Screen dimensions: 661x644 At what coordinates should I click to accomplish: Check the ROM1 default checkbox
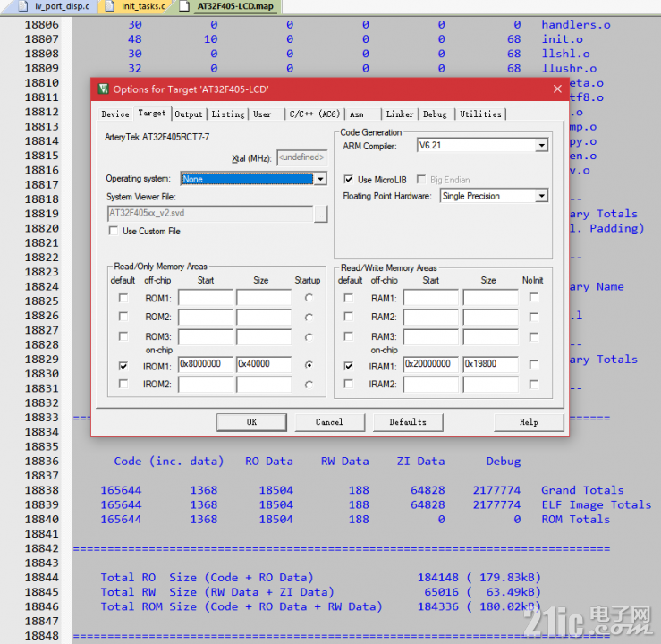123,298
